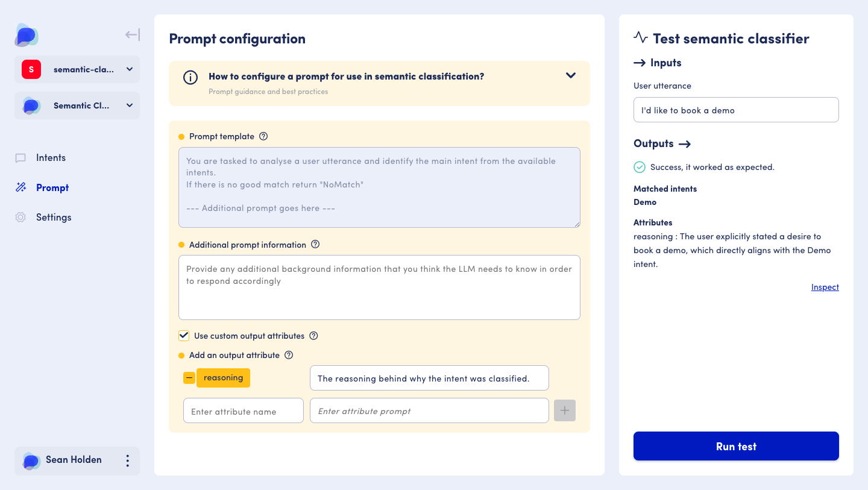Viewport: 868px width, 490px height.
Task: Focus the User utterance input field
Action: pyautogui.click(x=736, y=110)
